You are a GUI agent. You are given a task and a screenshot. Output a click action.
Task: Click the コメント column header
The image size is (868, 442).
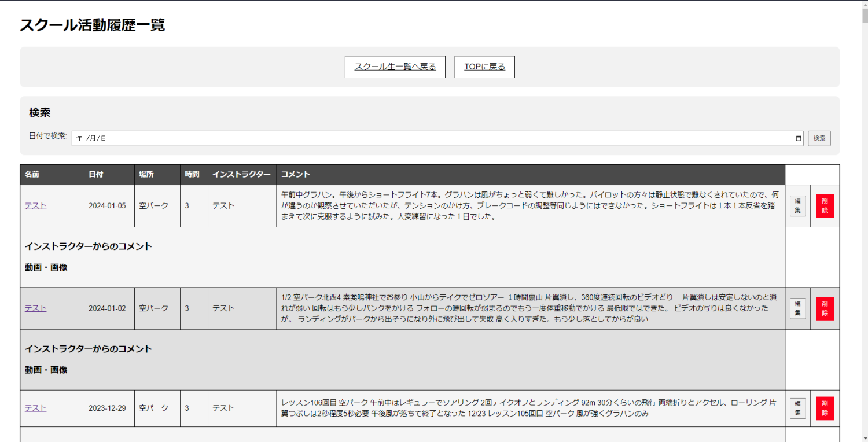point(296,175)
